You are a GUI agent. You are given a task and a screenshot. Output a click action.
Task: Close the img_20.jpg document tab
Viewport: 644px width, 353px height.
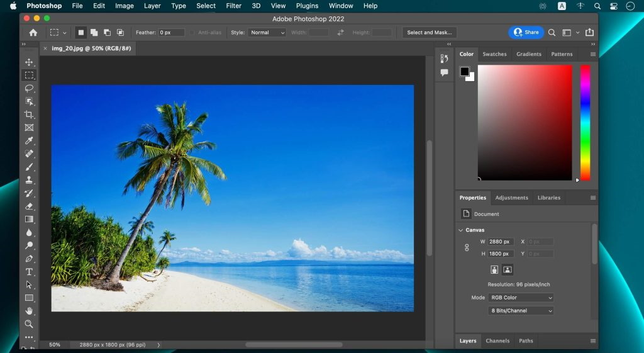pyautogui.click(x=45, y=48)
